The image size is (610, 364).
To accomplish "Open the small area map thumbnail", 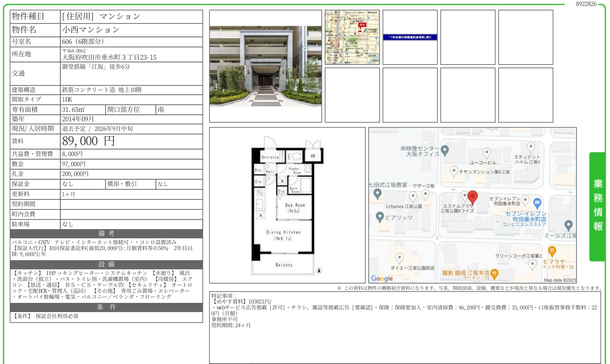I will [352, 37].
